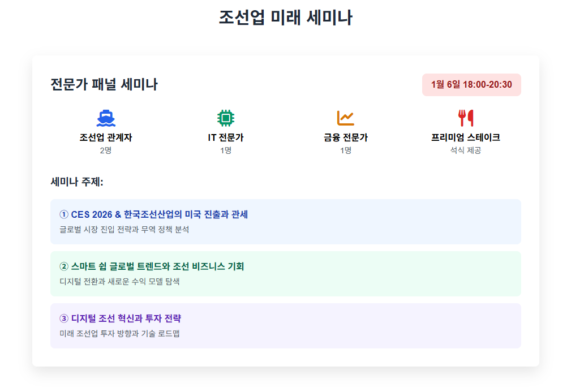The width and height of the screenshot is (571, 392).
Task: Click the red fork and knife icon
Action: [x=466, y=118]
